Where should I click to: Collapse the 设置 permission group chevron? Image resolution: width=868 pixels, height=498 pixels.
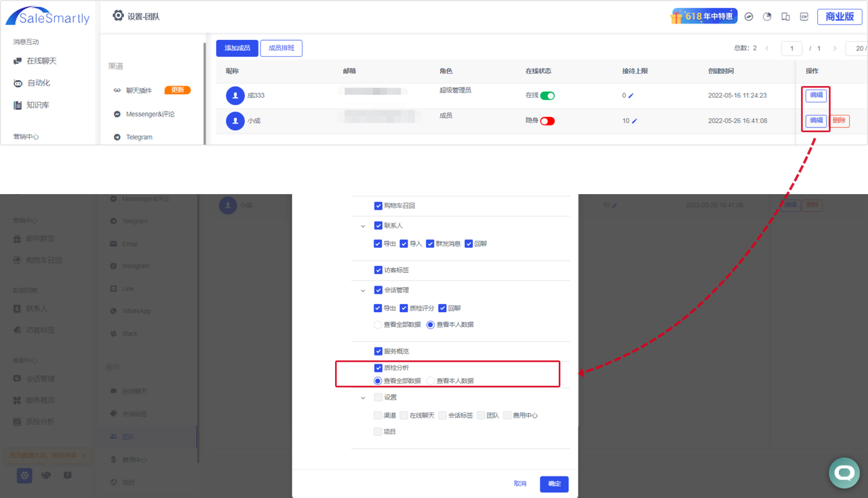[363, 398]
